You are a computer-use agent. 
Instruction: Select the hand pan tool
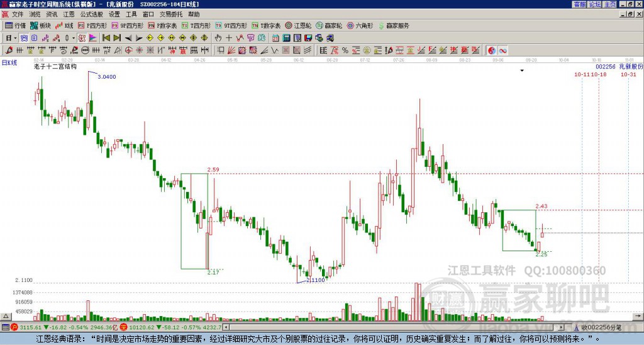pos(218,38)
